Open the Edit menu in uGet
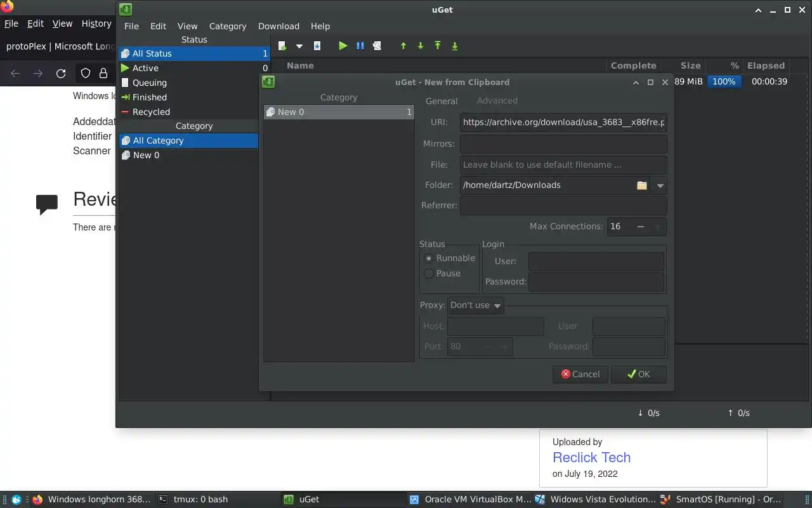The height and width of the screenshot is (508, 812). click(x=158, y=26)
